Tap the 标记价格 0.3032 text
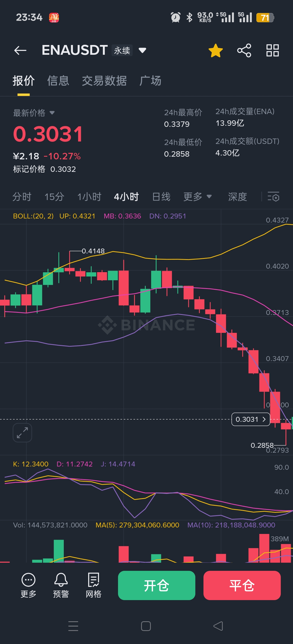293x644 pixels. click(x=44, y=169)
